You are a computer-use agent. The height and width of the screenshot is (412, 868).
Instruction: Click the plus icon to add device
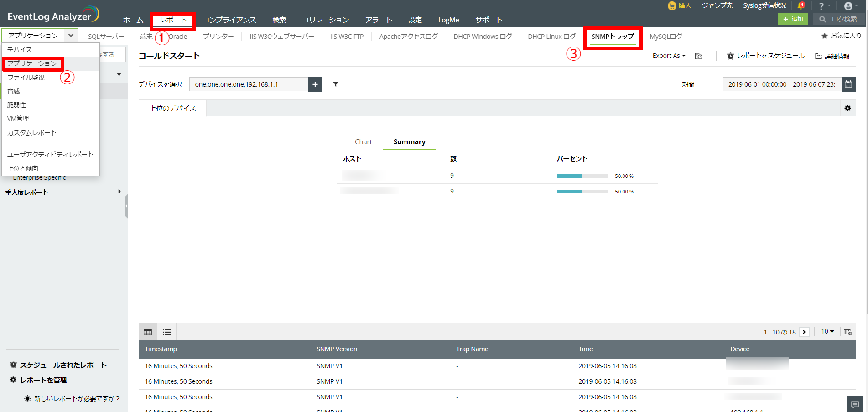pos(315,84)
